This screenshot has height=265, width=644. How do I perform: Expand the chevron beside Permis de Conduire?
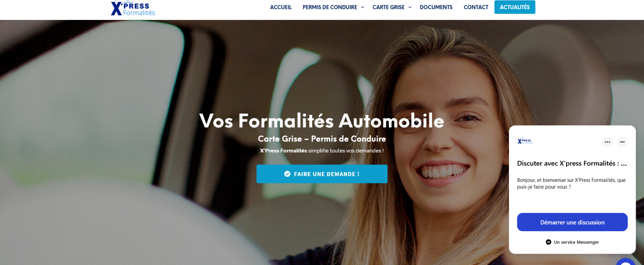coord(362,7)
